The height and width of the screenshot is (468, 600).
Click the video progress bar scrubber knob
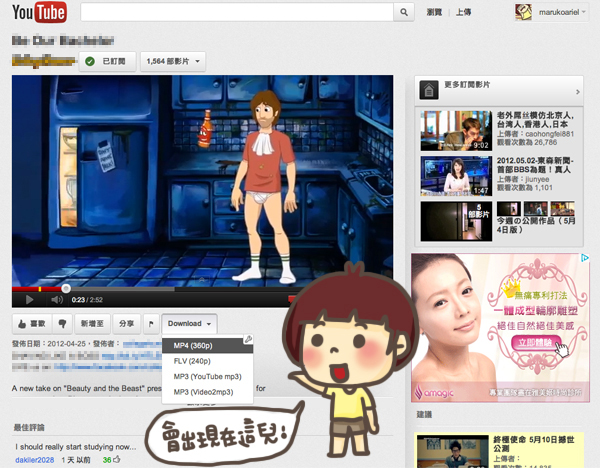(66, 289)
